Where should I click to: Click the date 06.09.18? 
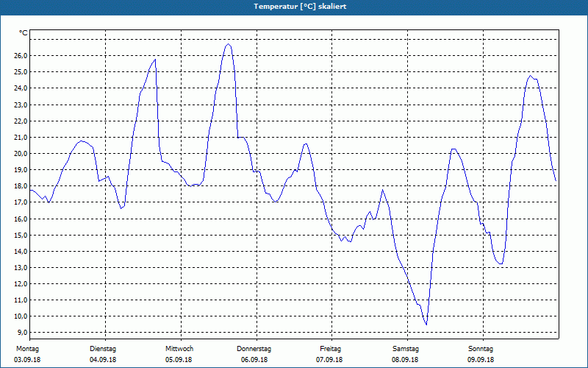[x=254, y=360]
